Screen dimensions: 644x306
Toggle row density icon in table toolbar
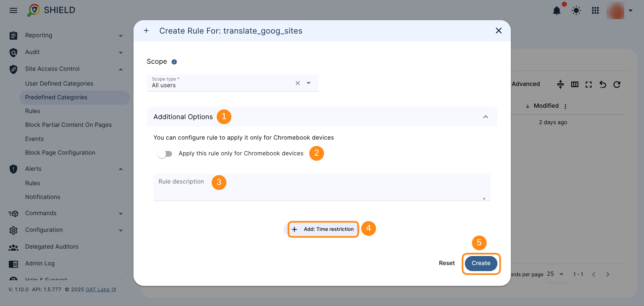(560, 84)
